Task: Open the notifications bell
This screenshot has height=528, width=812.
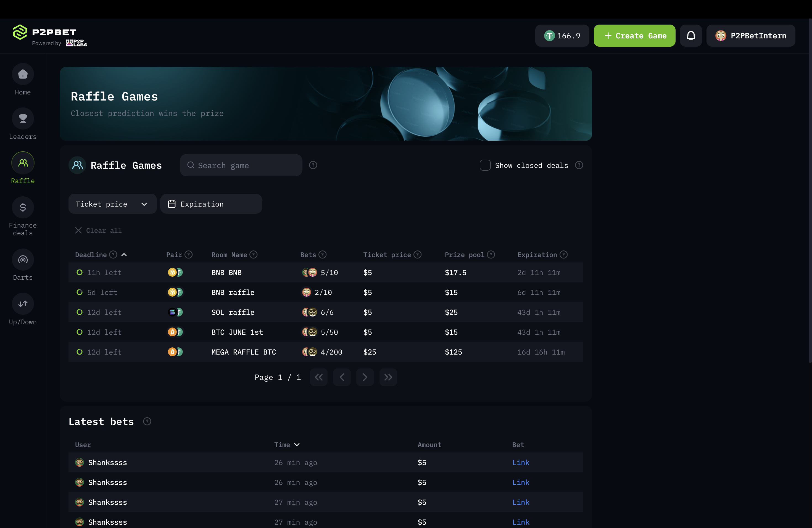Action: click(x=690, y=35)
